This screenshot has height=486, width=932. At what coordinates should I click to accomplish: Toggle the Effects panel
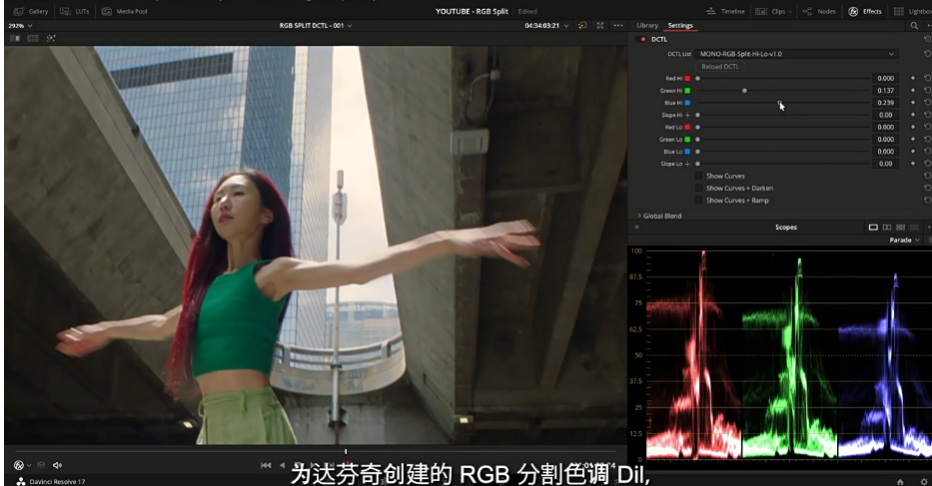(x=865, y=11)
